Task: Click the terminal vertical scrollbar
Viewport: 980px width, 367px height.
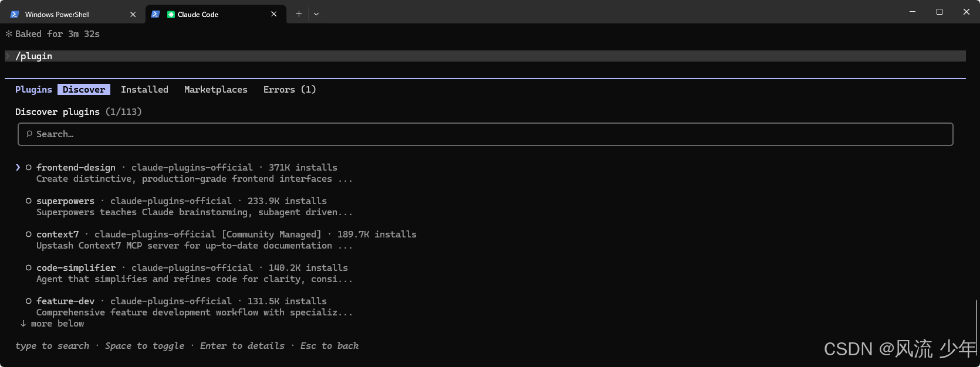Action: pyautogui.click(x=976, y=328)
